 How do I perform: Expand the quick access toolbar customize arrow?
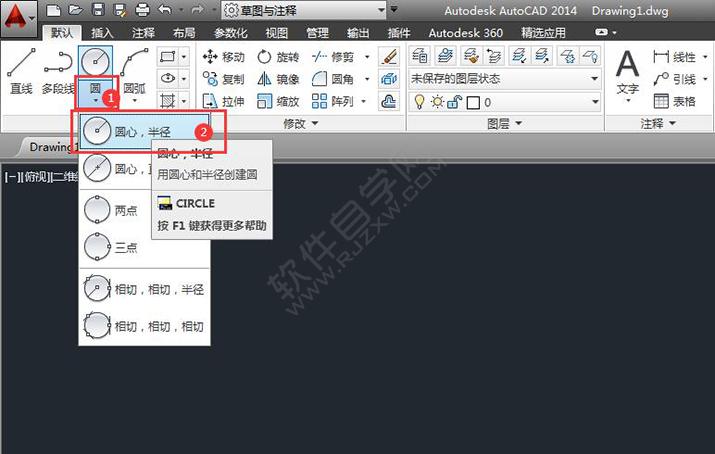(x=394, y=9)
